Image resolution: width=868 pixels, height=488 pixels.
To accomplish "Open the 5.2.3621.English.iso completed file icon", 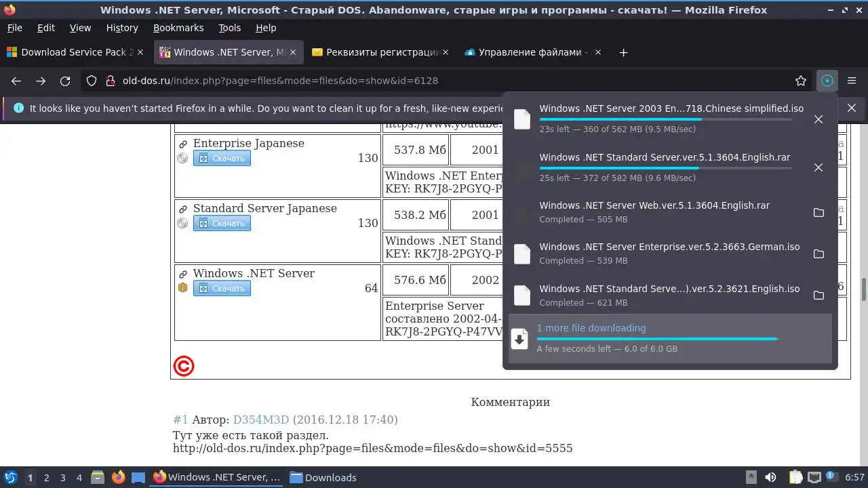I will coord(522,296).
